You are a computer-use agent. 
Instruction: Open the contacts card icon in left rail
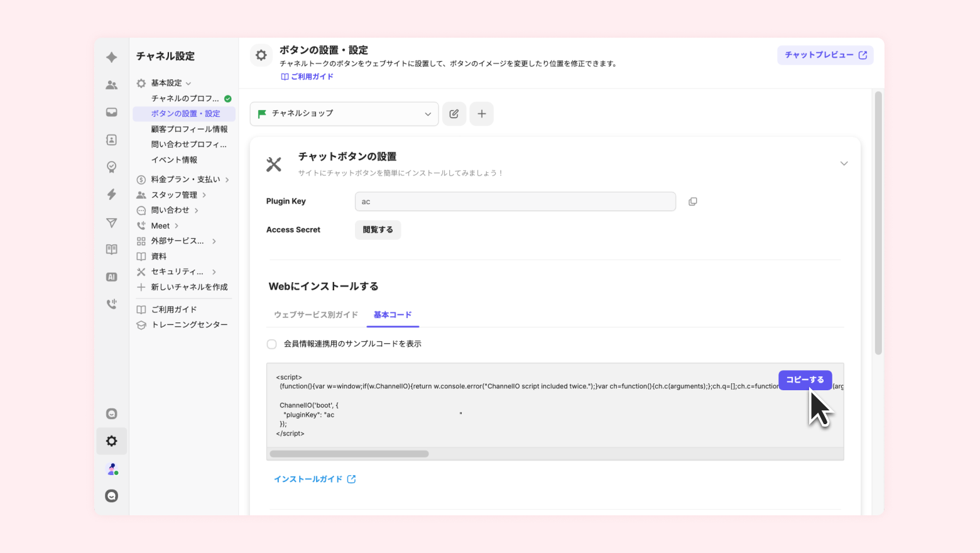[x=112, y=140]
